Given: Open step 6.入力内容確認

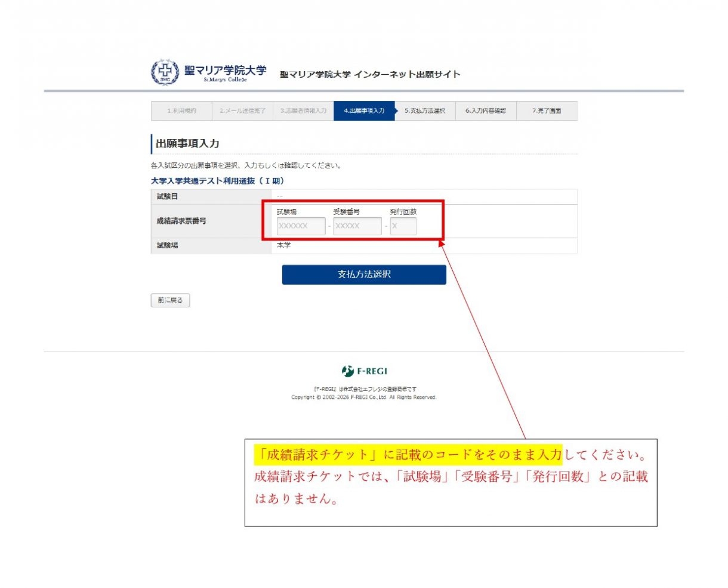Looking at the screenshot, I should 486,111.
